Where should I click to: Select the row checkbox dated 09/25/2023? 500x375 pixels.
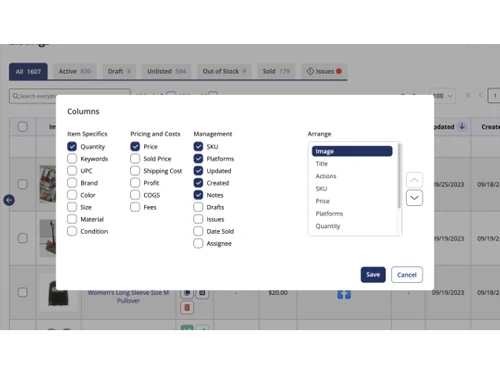click(23, 184)
